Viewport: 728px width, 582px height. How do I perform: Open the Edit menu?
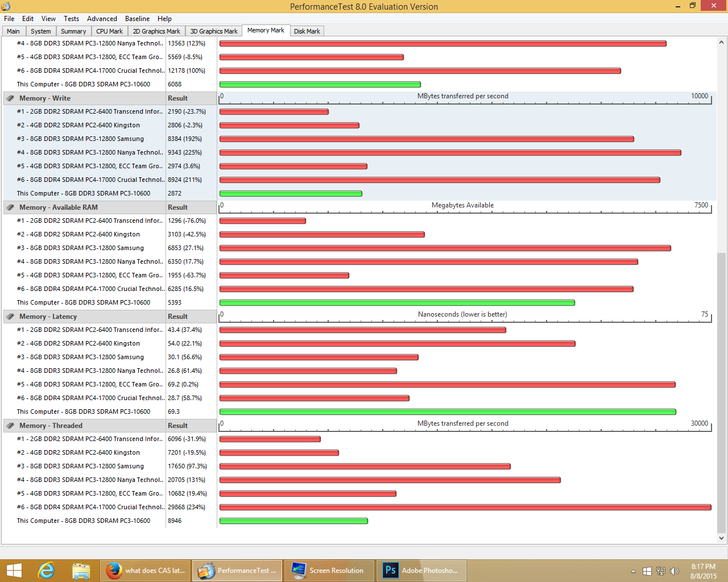pos(28,19)
